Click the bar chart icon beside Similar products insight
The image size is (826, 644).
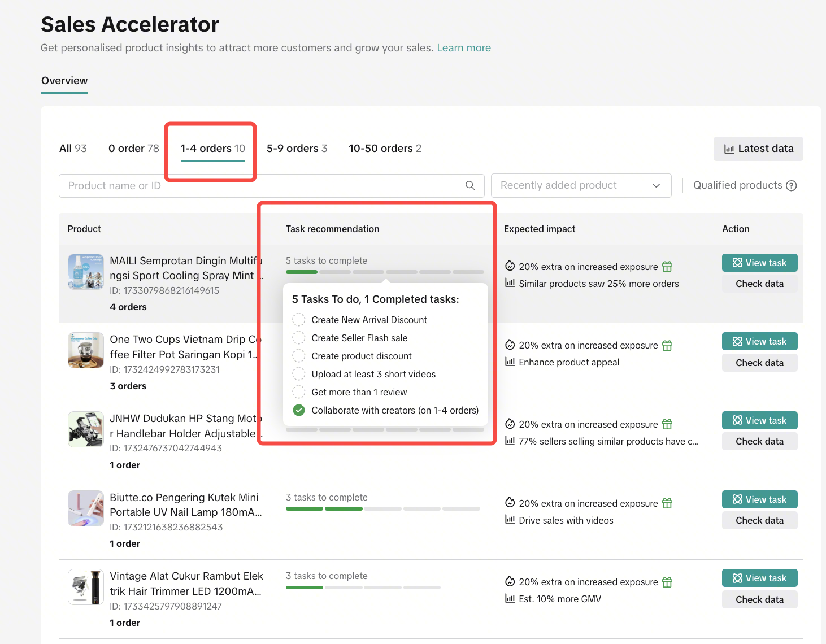click(x=509, y=284)
